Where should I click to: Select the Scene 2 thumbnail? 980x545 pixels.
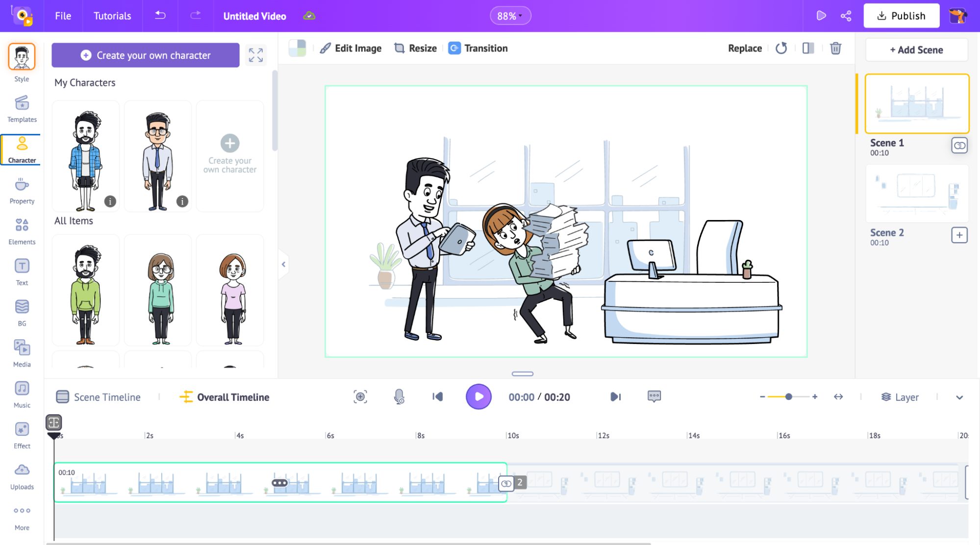coord(917,193)
